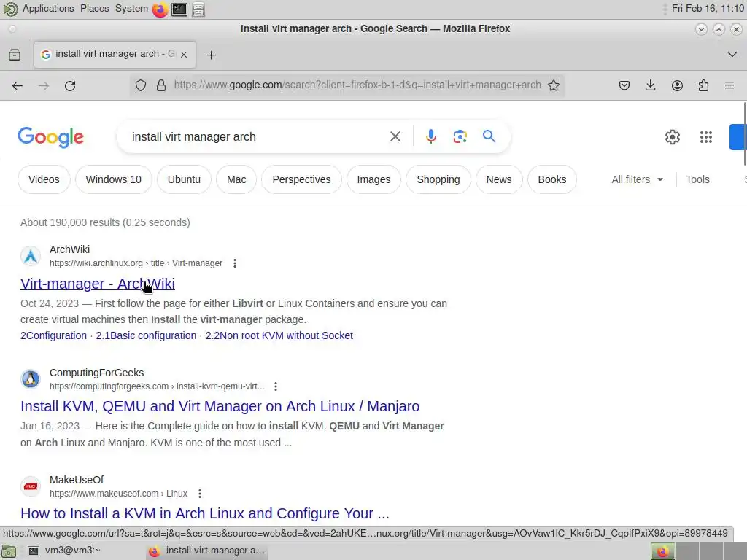Open the MATE menu logo icon
Viewport: 747px width, 560px height.
pos(10,9)
